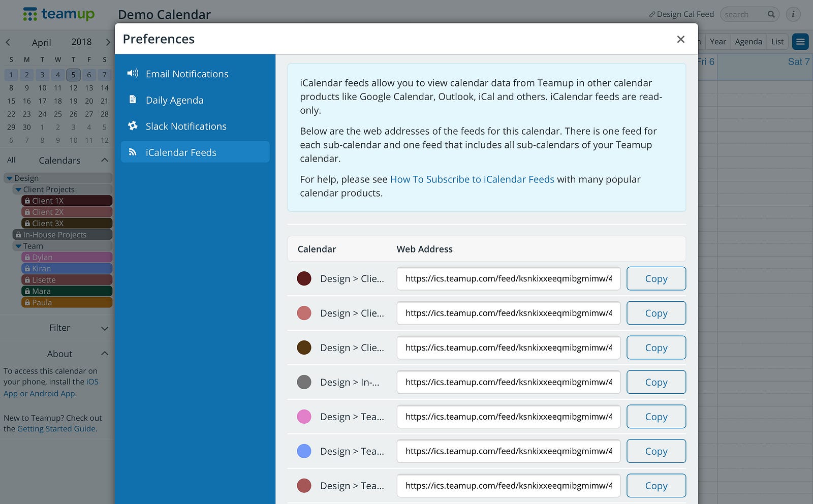This screenshot has height=504, width=813.
Task: Collapse the Calendars panel
Action: (104, 160)
